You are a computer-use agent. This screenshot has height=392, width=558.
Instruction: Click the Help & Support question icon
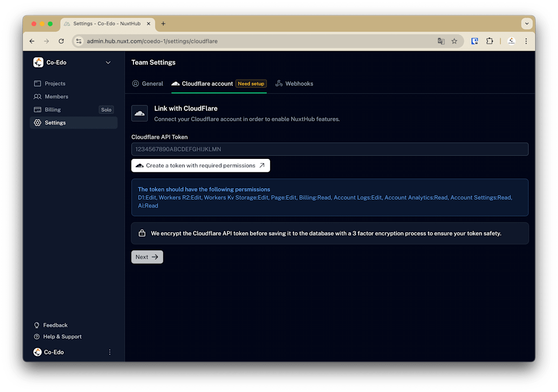click(37, 337)
